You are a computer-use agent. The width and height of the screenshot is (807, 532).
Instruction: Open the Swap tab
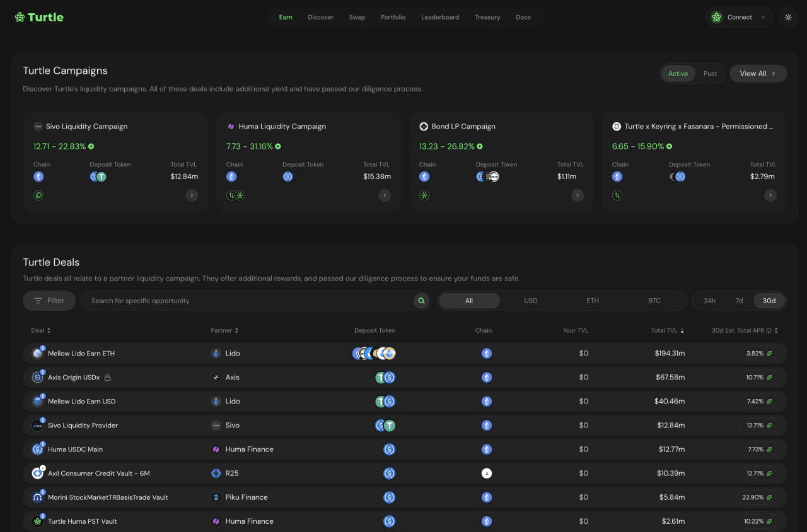(357, 18)
